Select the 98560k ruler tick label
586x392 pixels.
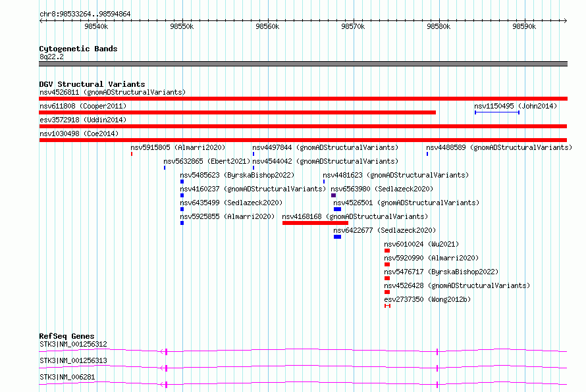[267, 26]
